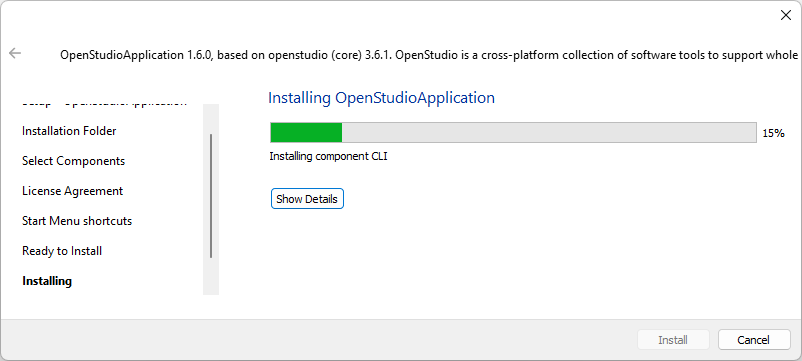Cancel the installation

click(x=753, y=340)
